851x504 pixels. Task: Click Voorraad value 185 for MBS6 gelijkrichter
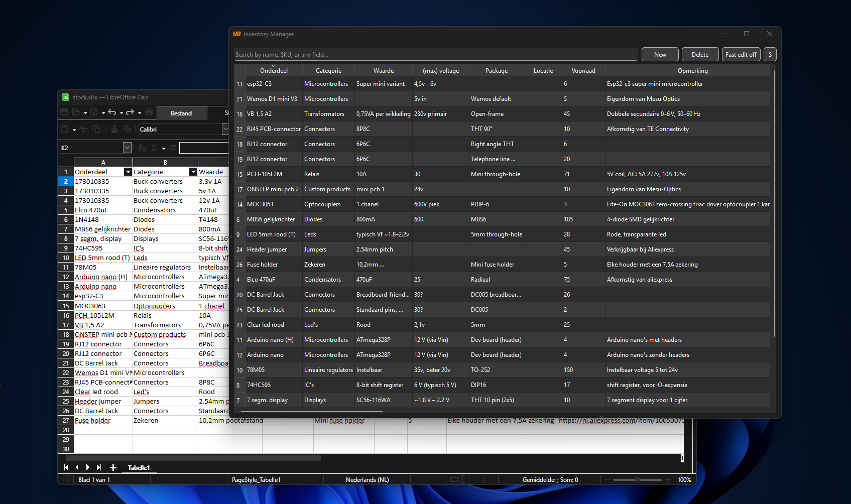pyautogui.click(x=583, y=219)
